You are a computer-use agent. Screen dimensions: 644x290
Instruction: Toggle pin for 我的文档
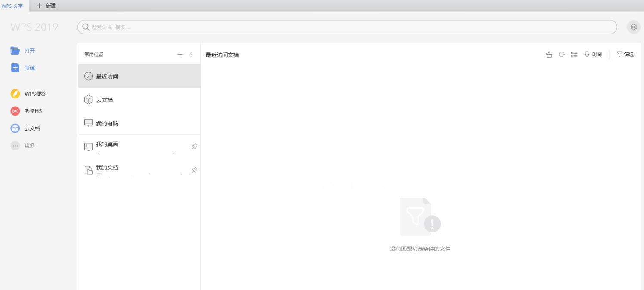(194, 170)
